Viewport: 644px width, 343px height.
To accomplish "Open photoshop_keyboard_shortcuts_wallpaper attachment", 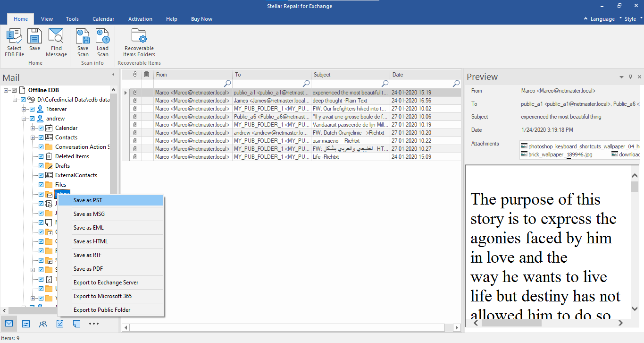I will (580, 146).
